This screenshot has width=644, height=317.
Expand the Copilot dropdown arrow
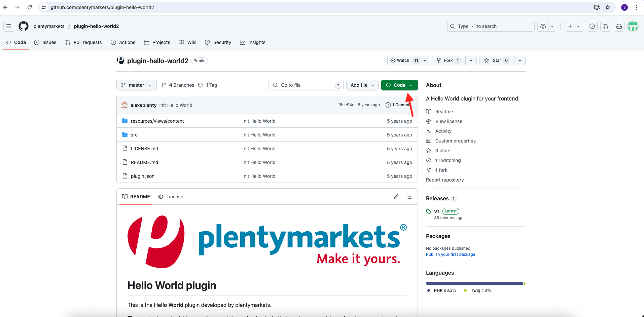(552, 26)
